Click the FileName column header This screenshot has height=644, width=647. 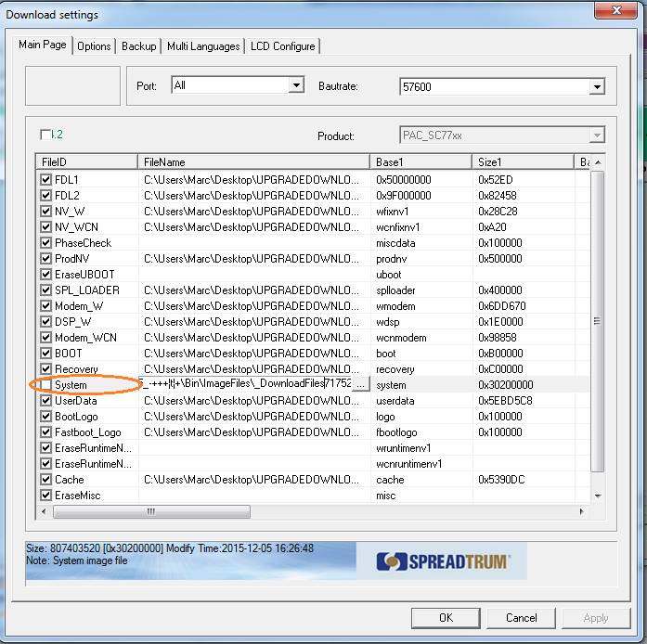(x=253, y=162)
